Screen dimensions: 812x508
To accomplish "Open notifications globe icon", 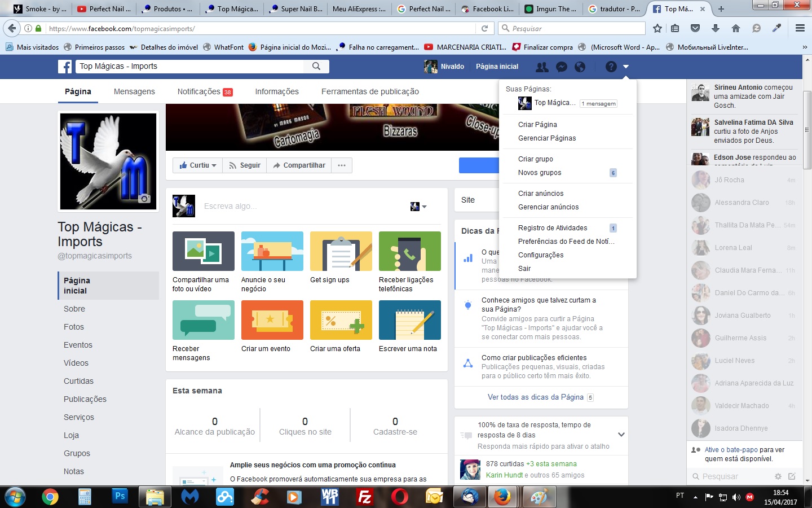I will tap(580, 67).
